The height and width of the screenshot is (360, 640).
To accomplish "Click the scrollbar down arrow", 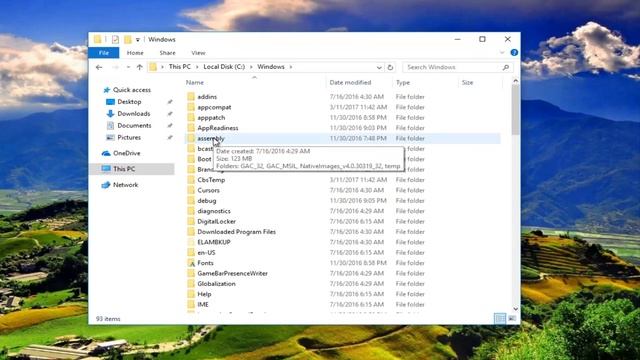I will [515, 309].
